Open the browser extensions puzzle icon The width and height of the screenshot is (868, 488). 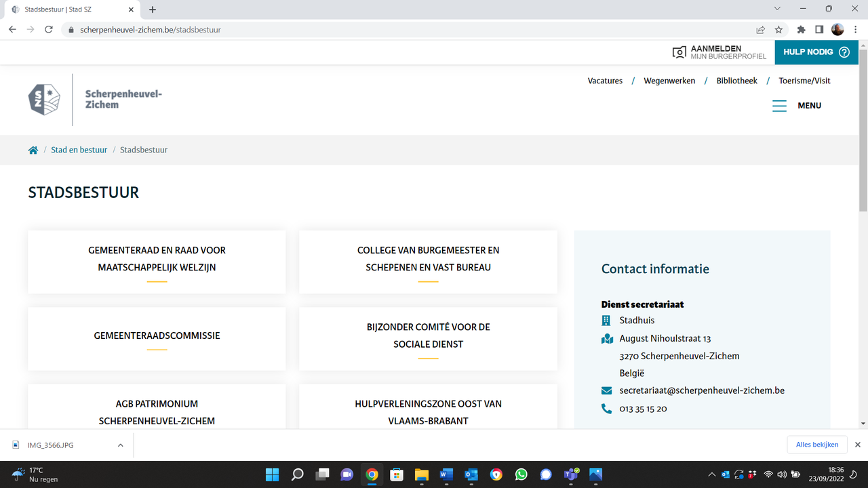tap(801, 30)
